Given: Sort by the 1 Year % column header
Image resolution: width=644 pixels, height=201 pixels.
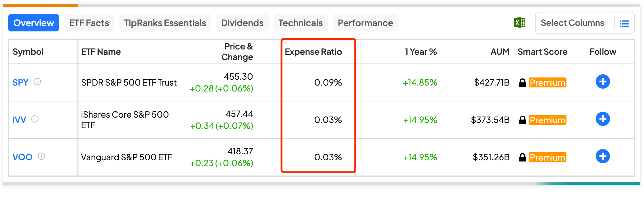Looking at the screenshot, I should (x=421, y=52).
